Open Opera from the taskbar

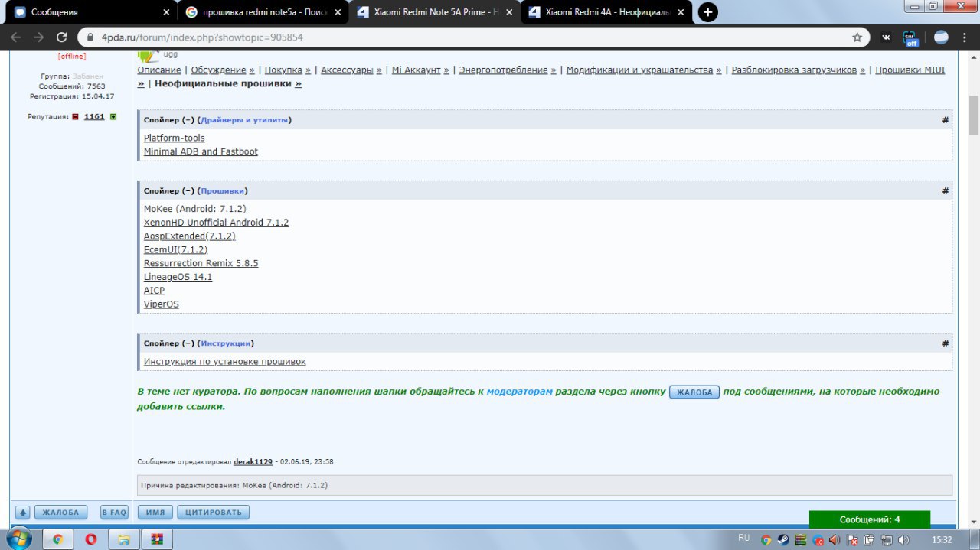tap(91, 539)
